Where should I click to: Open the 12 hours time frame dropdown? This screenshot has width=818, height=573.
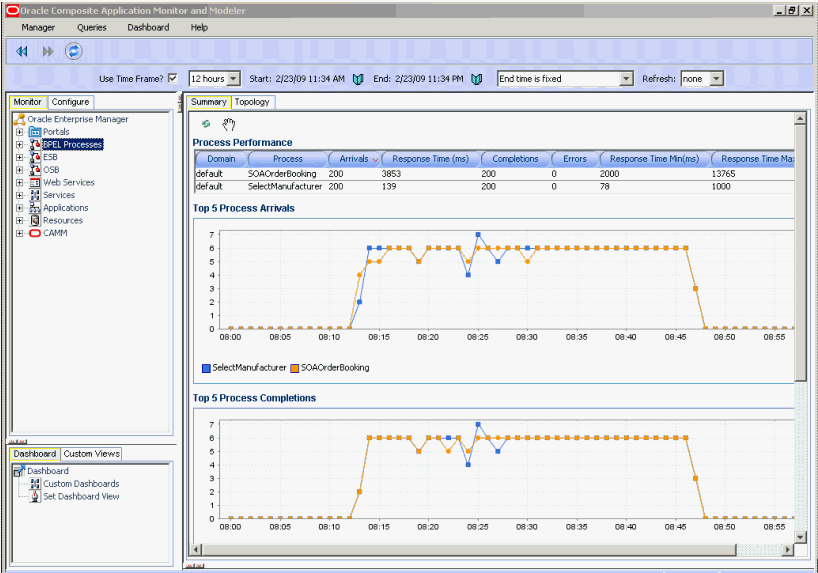(x=233, y=79)
